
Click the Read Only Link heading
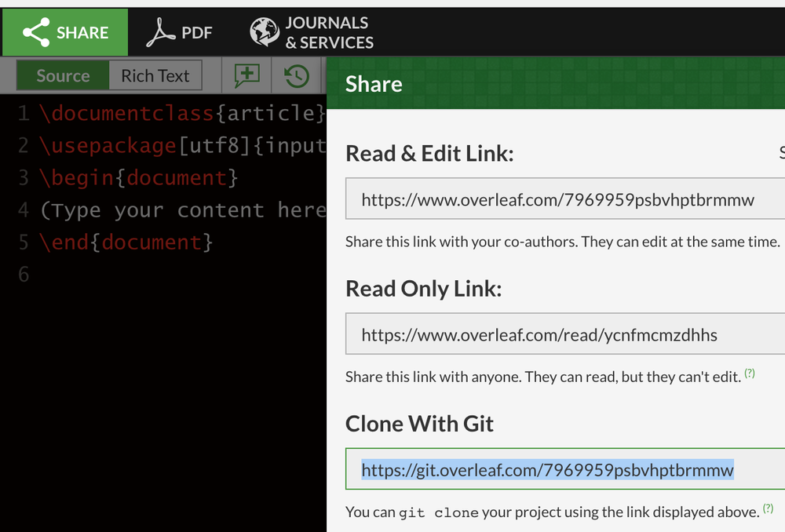coord(424,289)
